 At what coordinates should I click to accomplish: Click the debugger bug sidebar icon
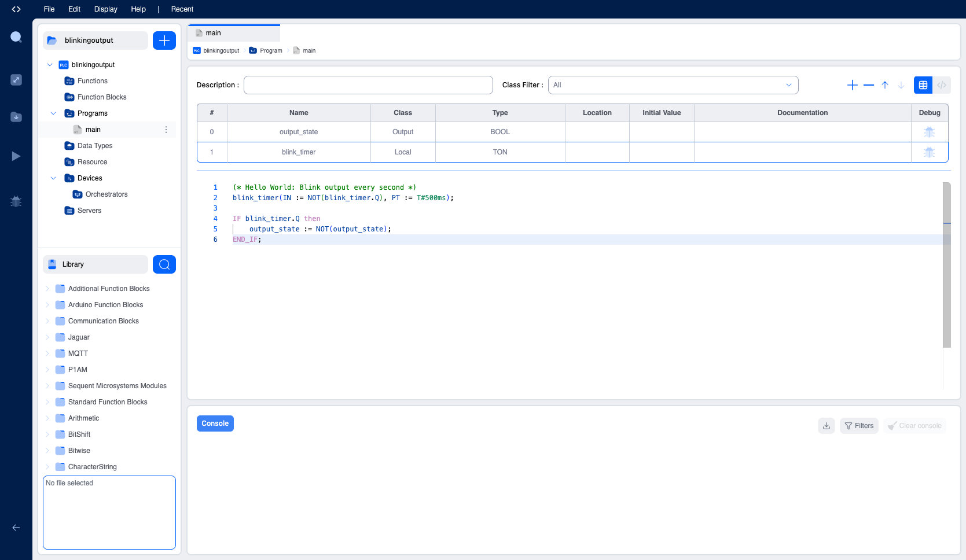tap(16, 201)
